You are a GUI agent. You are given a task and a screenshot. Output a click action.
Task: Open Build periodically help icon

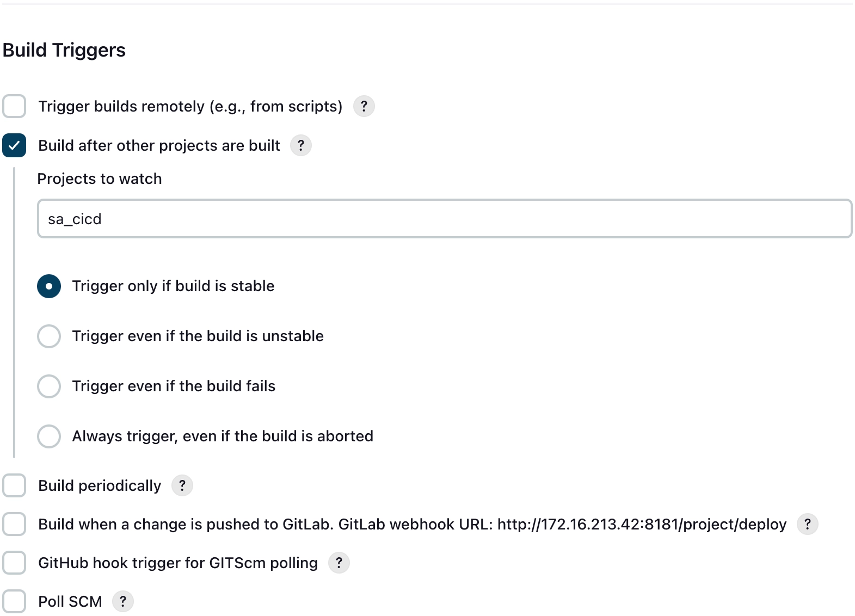tap(182, 485)
